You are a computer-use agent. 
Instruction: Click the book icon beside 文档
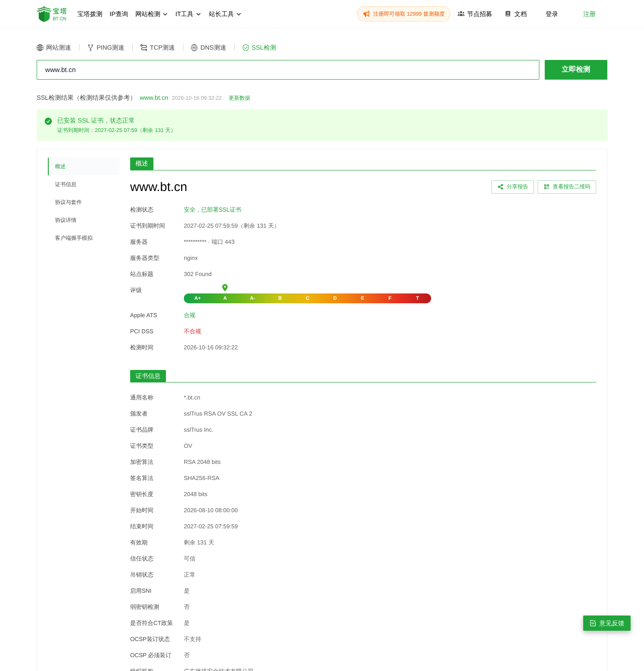508,14
